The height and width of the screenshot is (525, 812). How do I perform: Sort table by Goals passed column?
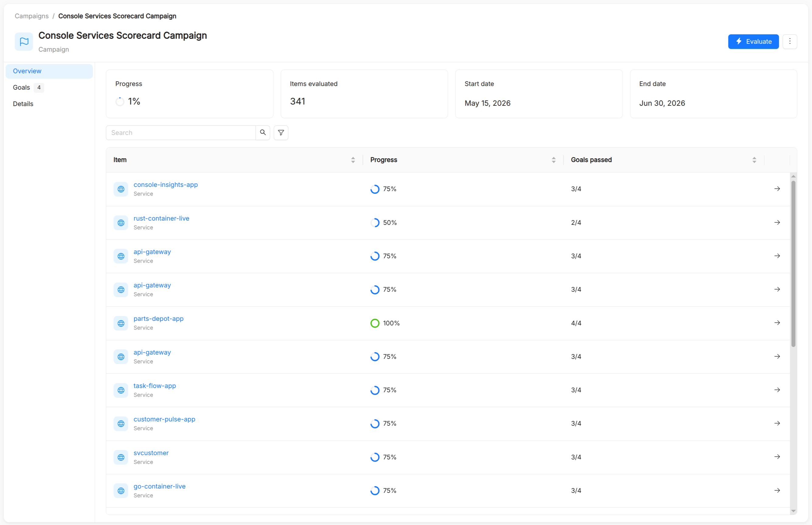(754, 160)
